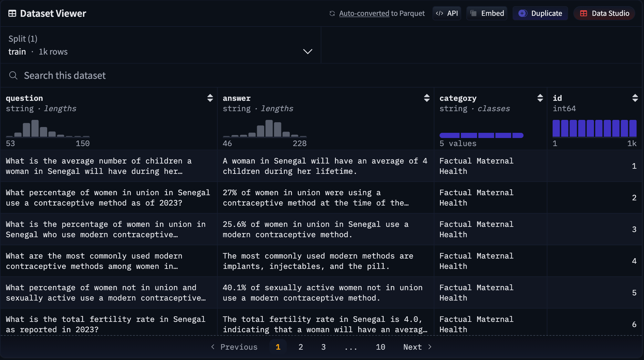Select answer 'average of 4 children' cell
This screenshot has width=644, height=360.
pyautogui.click(x=326, y=166)
